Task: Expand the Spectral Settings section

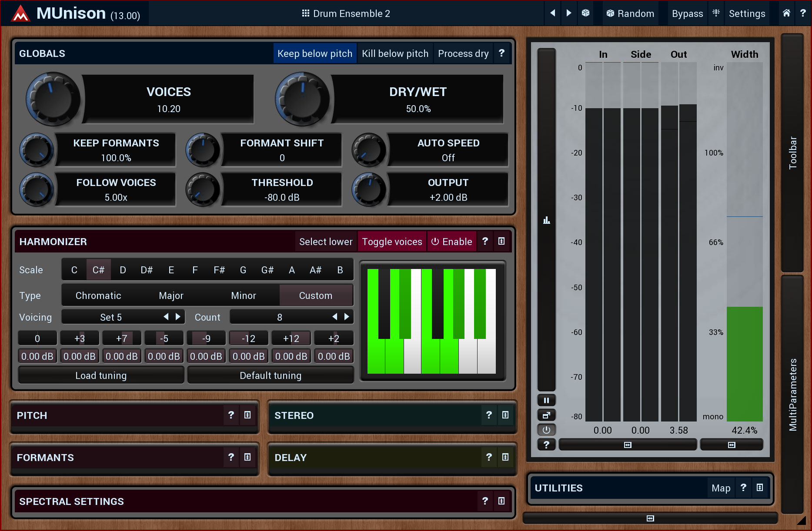Action: pyautogui.click(x=501, y=501)
